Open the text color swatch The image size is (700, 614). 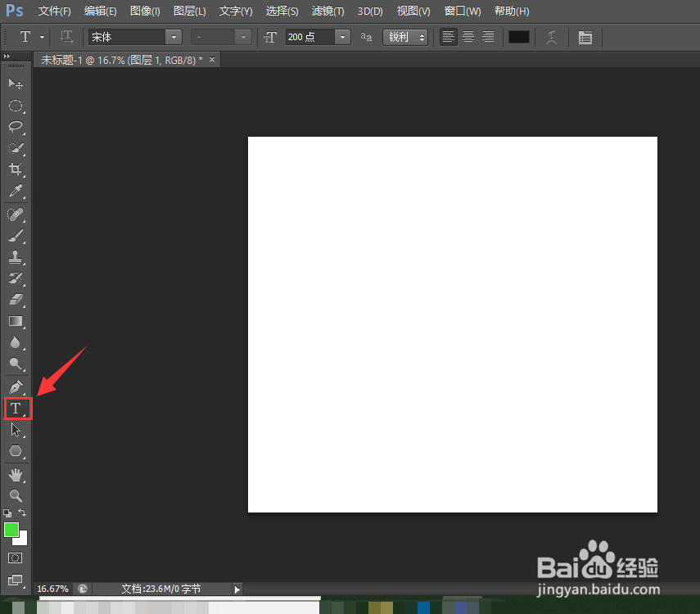519,37
